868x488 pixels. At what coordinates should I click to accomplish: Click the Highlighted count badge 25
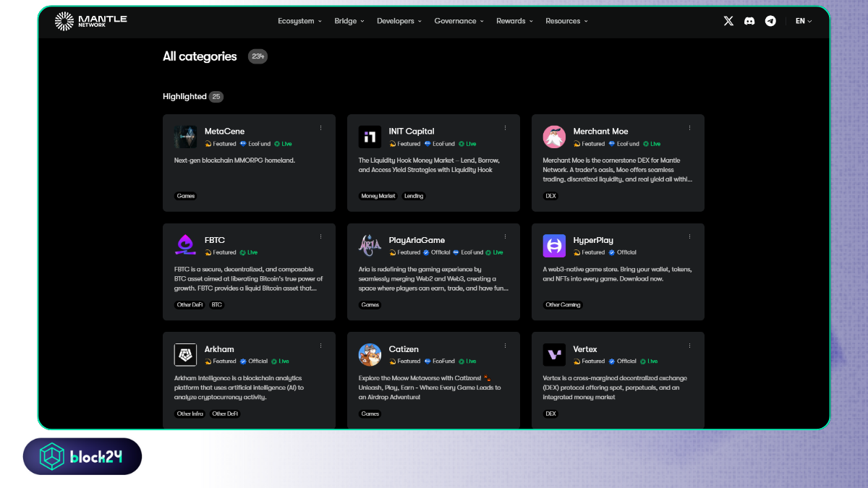[x=216, y=97]
